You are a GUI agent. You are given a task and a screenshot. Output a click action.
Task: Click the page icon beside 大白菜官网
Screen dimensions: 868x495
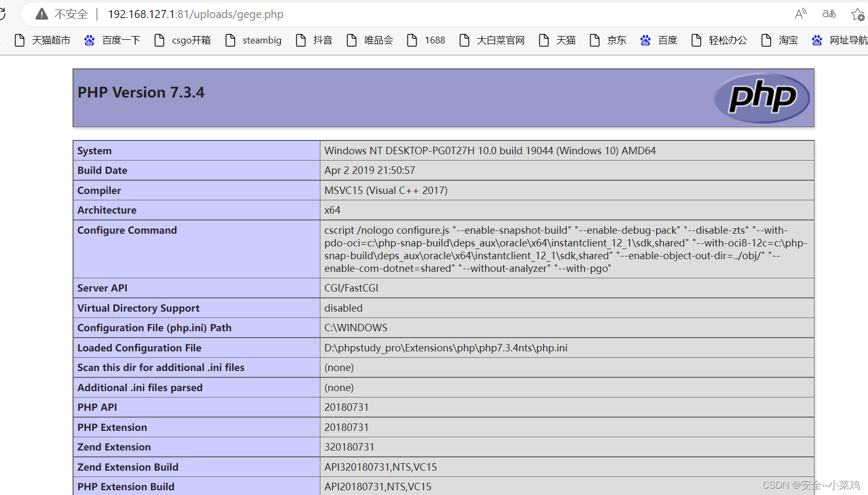(464, 40)
